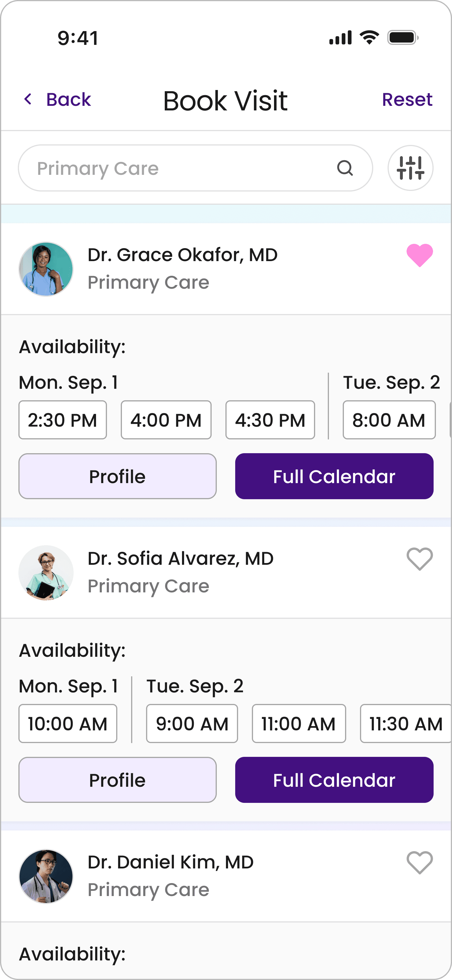Favorite Dr. Sofia Alvarez with the heart
452x980 pixels.
[x=420, y=559]
